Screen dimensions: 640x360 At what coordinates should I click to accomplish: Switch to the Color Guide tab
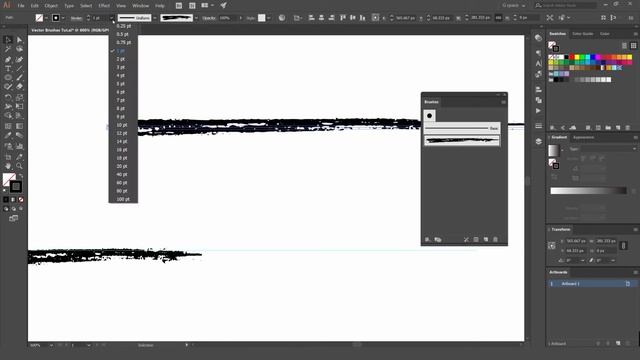[x=582, y=33]
